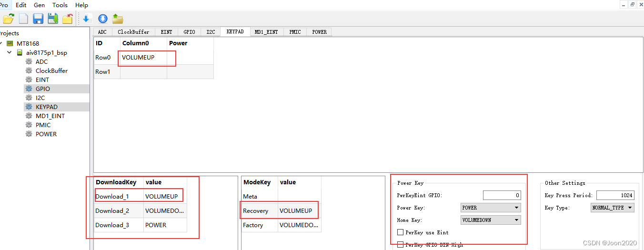
Task: Click the Column0 table header
Action: tap(143, 43)
